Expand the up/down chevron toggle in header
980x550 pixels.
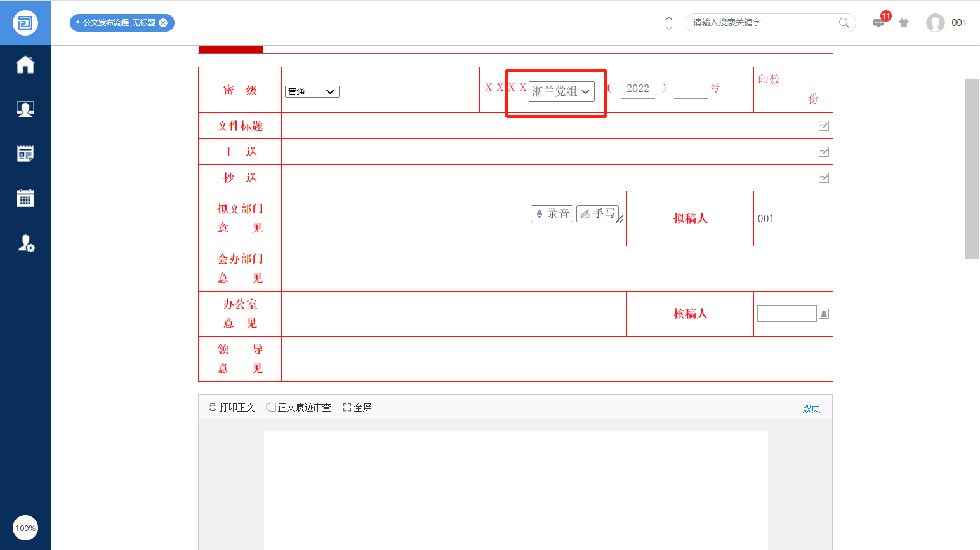click(669, 23)
